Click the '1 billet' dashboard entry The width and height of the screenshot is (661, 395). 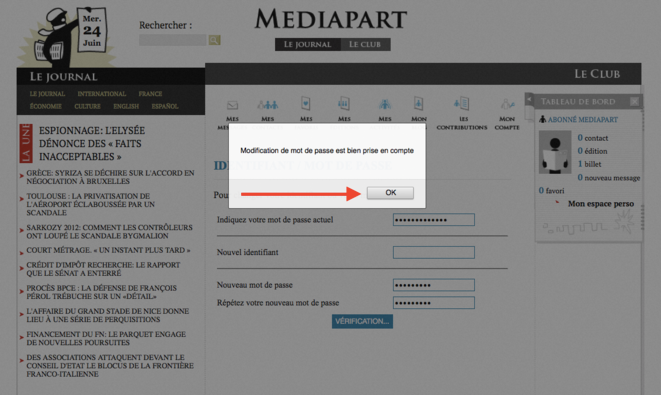click(589, 164)
